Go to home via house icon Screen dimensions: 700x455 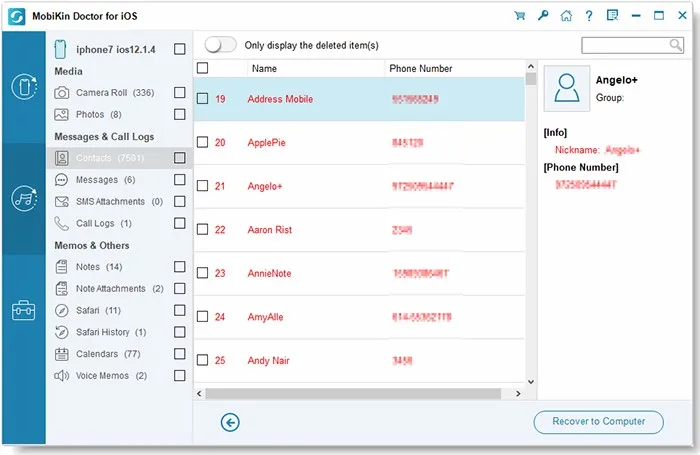pyautogui.click(x=567, y=16)
